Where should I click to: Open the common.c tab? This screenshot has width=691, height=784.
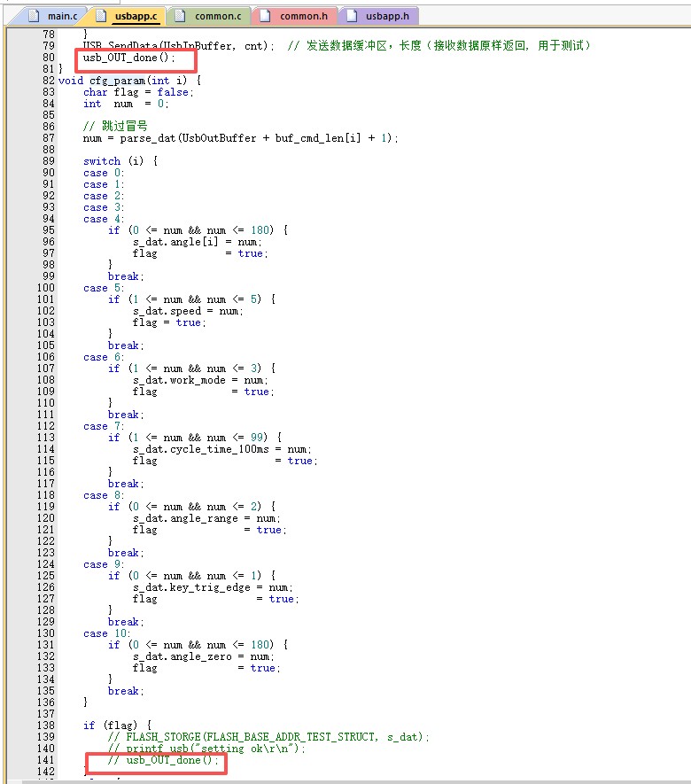pyautogui.click(x=216, y=16)
